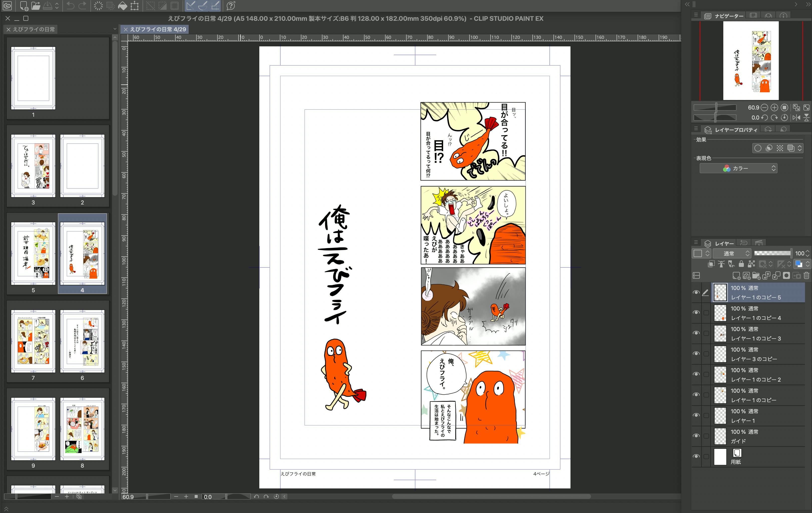Click the layer opacity slider
Image resolution: width=812 pixels, height=513 pixels.
772,253
